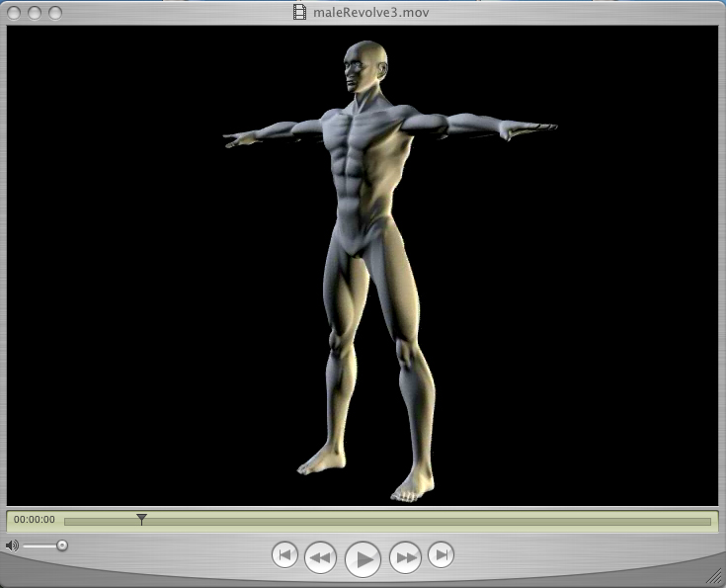The height and width of the screenshot is (588, 726).
Task: Zoom the player window with the third button
Action: (55, 13)
